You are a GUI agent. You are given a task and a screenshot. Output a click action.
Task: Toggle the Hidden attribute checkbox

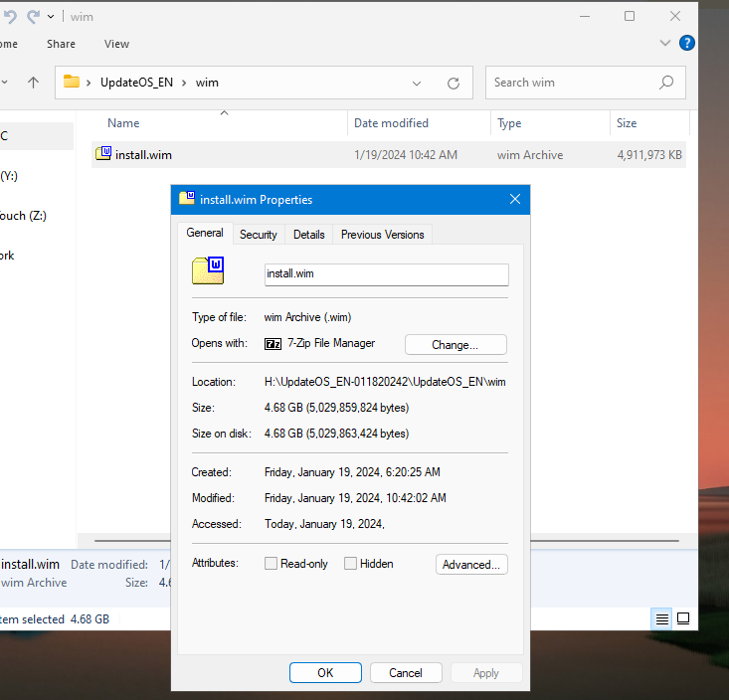click(350, 564)
